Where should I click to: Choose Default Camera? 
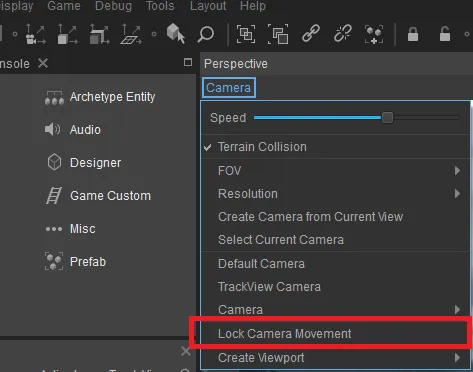(336, 264)
